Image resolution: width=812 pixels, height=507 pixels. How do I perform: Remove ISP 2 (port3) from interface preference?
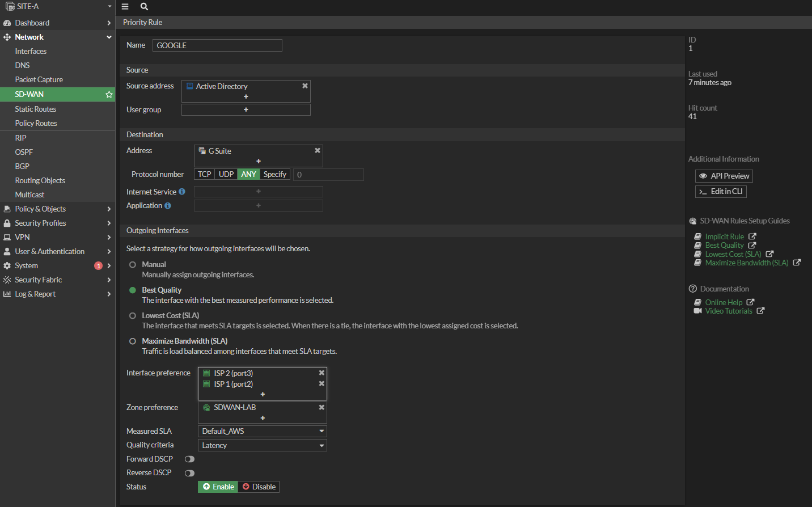(x=322, y=373)
